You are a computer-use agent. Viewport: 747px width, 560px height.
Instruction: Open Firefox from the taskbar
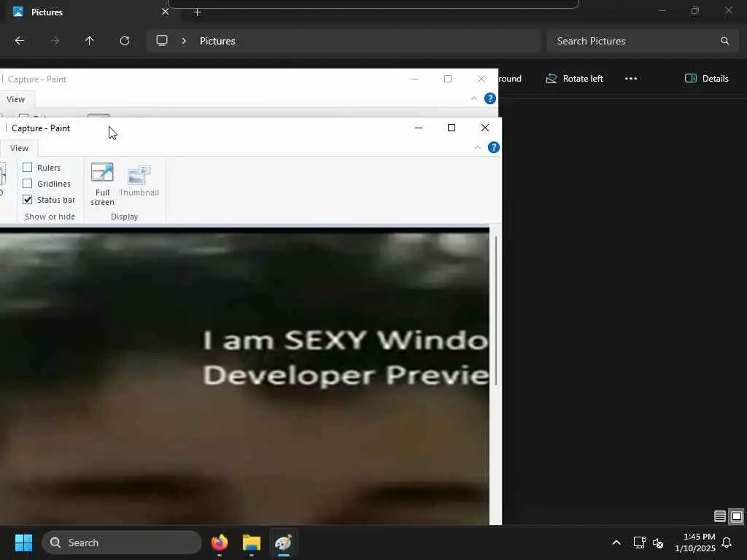tap(219, 542)
